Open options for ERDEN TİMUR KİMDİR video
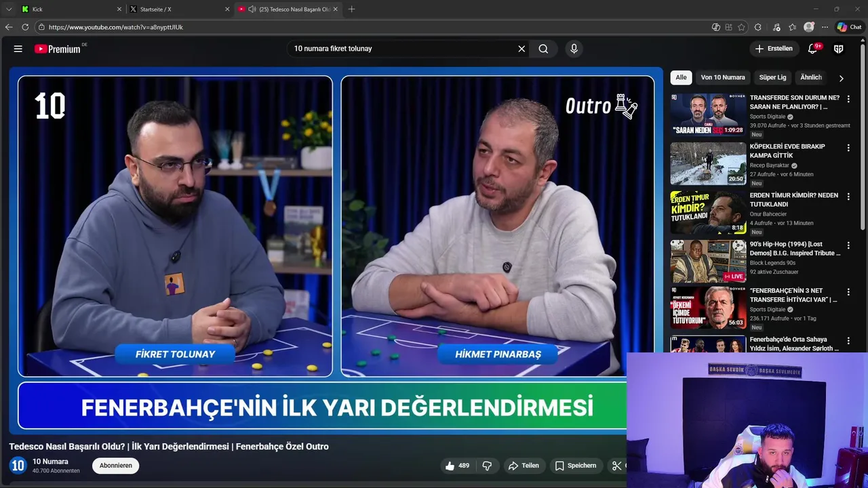Image resolution: width=868 pixels, height=488 pixels. pyautogui.click(x=848, y=197)
